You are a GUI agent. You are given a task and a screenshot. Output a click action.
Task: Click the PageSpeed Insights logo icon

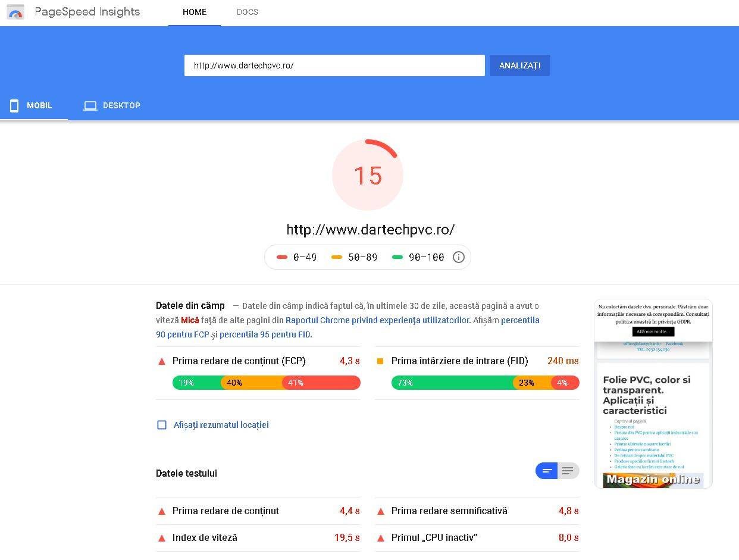pos(15,12)
